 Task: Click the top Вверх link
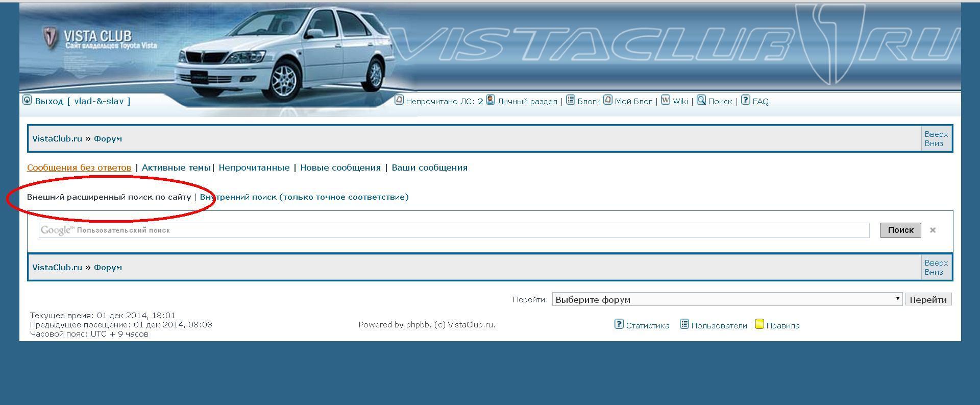tap(936, 134)
